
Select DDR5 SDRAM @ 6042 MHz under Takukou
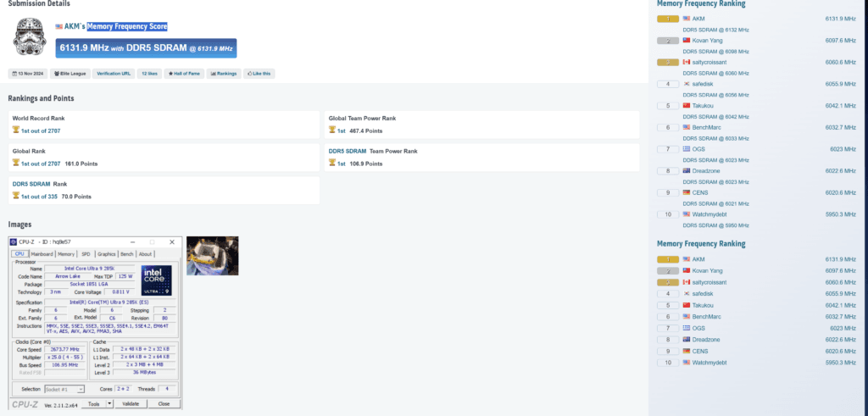(715, 117)
